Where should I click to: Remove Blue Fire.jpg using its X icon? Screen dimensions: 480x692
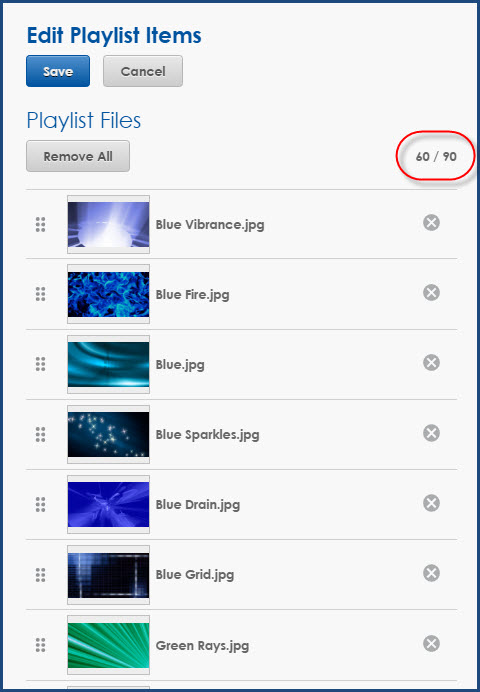431,293
